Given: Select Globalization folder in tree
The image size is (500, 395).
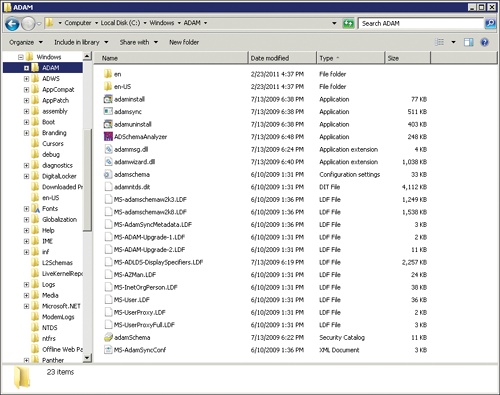Looking at the screenshot, I should click(59, 219).
